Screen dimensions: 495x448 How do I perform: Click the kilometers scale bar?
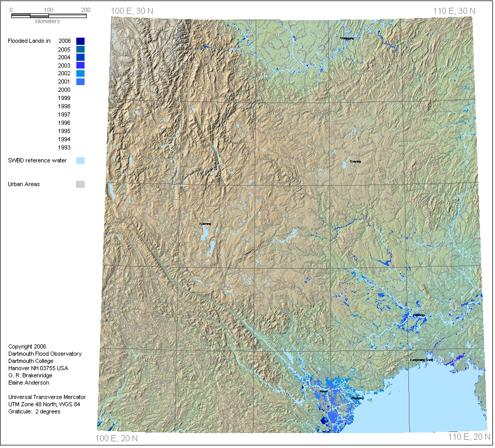coord(48,15)
